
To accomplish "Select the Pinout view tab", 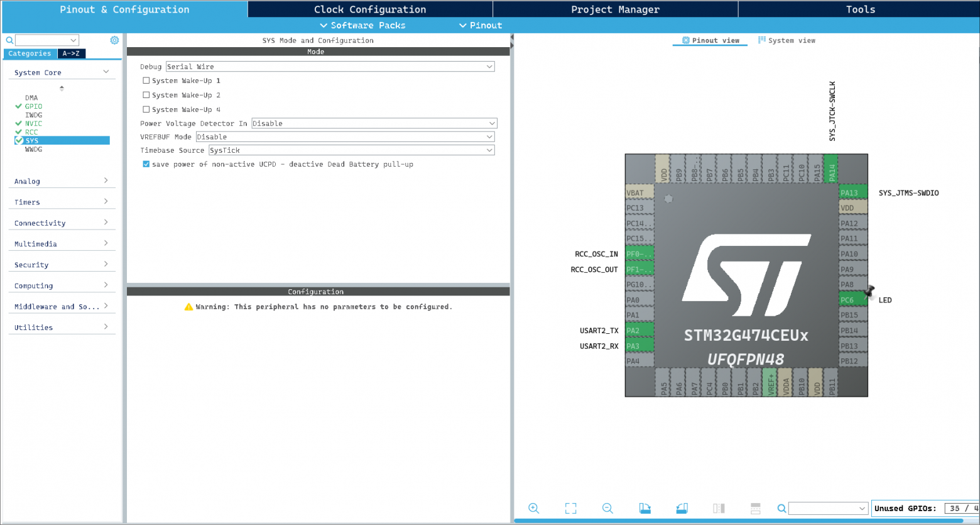I will tap(710, 40).
